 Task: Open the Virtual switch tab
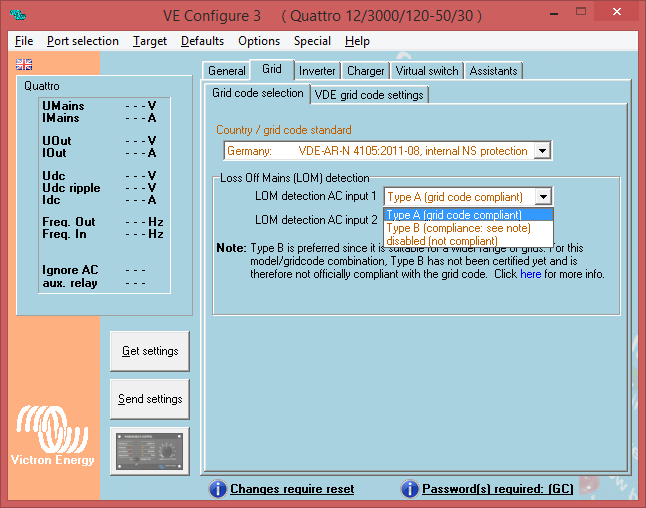pyautogui.click(x=427, y=71)
